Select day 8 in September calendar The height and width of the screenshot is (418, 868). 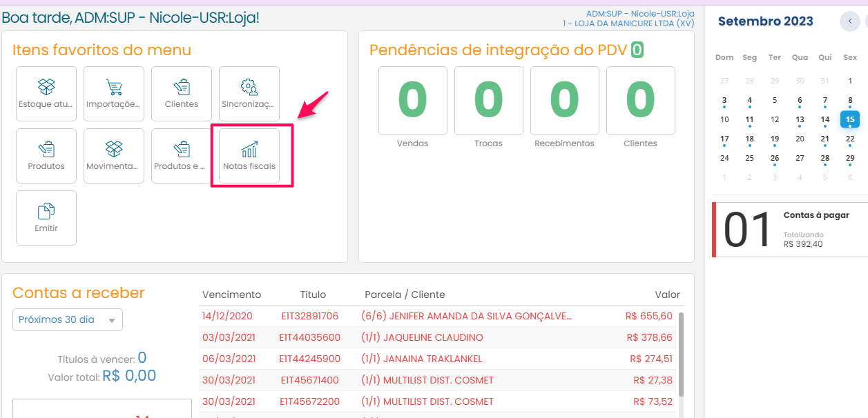850,100
